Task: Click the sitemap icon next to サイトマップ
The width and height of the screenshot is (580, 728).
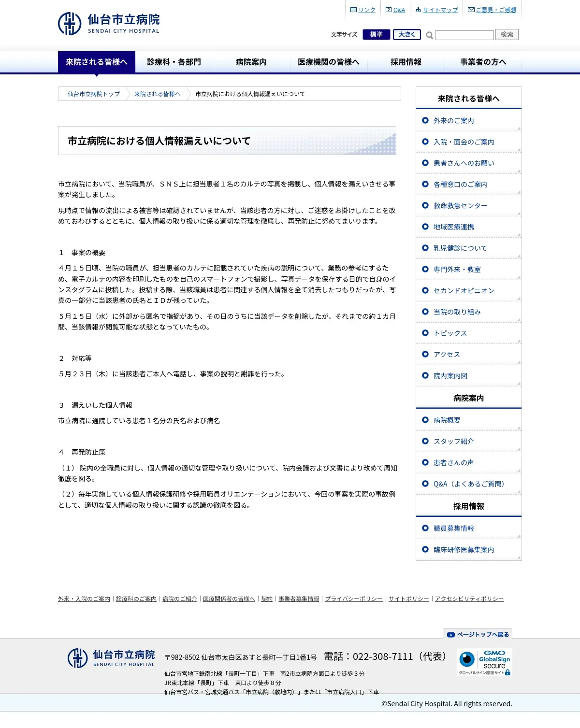Action: [x=419, y=10]
